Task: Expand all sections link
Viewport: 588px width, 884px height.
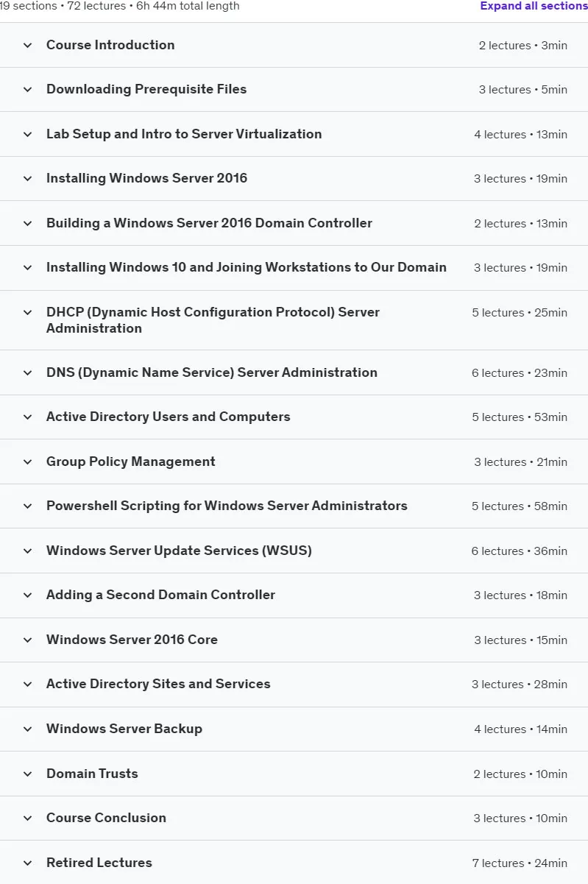Action: tap(534, 6)
